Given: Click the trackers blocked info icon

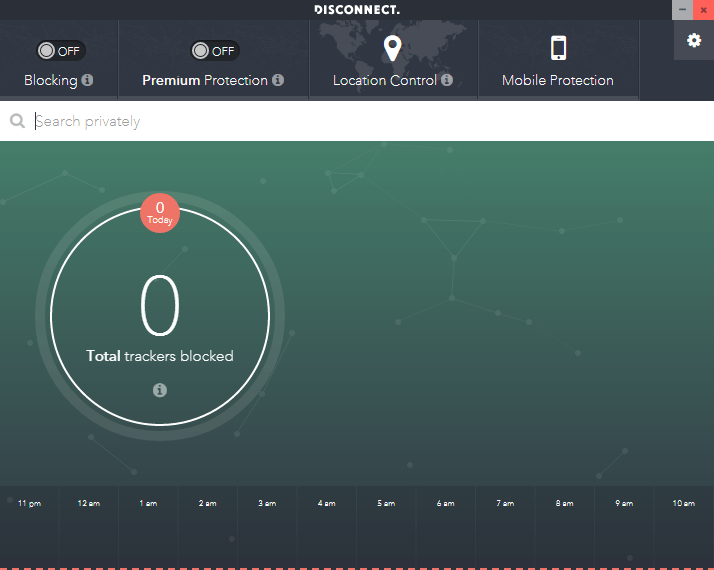Looking at the screenshot, I should coord(160,390).
